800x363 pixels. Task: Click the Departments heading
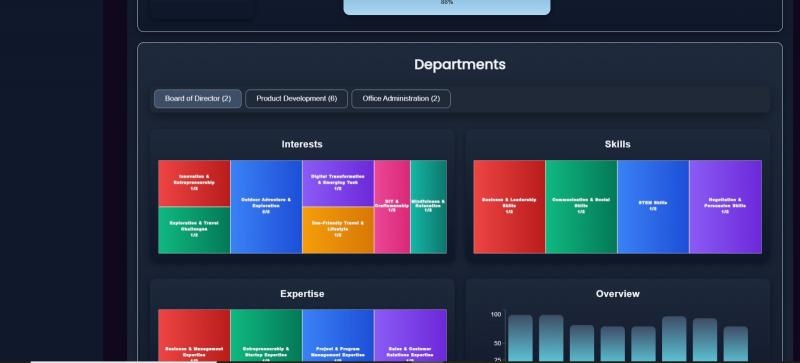460,65
